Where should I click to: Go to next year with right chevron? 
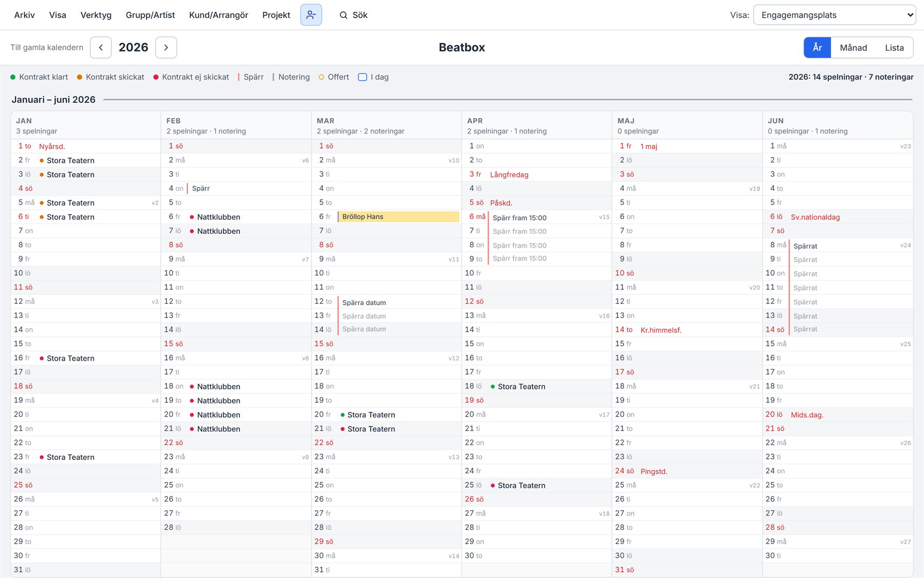coord(166,47)
